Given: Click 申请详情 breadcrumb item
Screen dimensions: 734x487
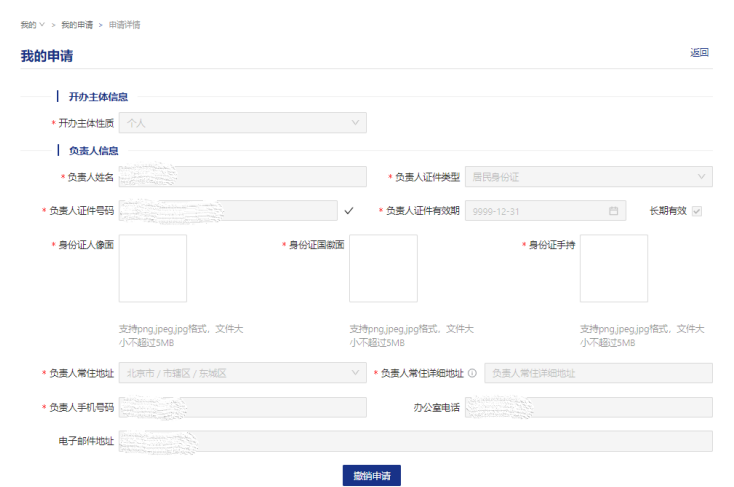Looking at the screenshot, I should [124, 24].
